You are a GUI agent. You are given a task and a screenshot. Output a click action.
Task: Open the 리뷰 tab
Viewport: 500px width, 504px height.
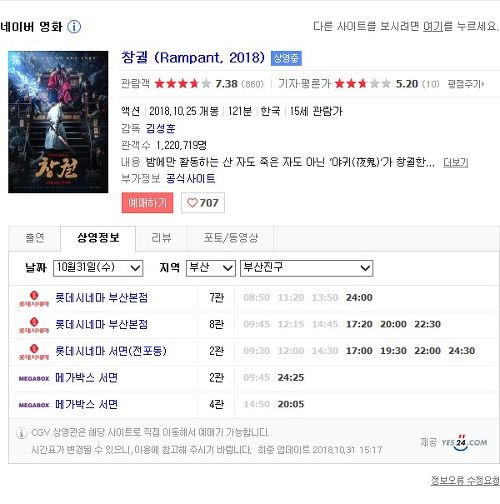point(161,238)
